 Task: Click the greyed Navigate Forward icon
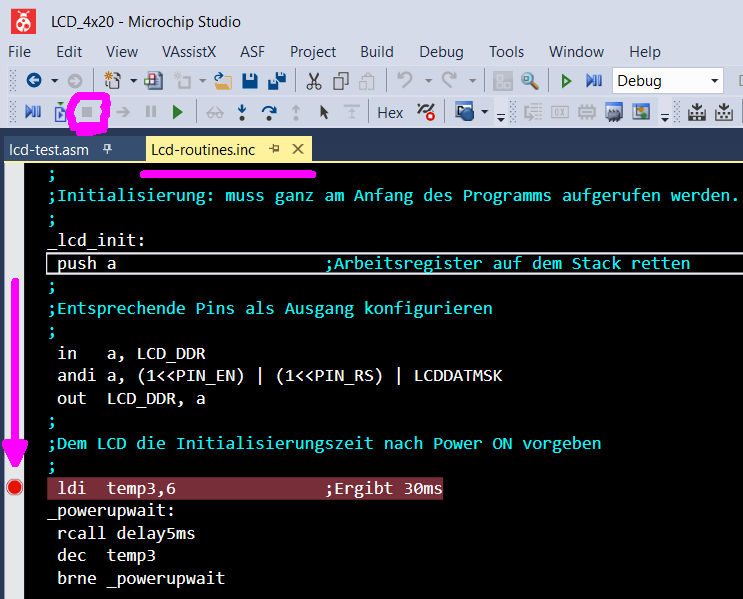75,81
